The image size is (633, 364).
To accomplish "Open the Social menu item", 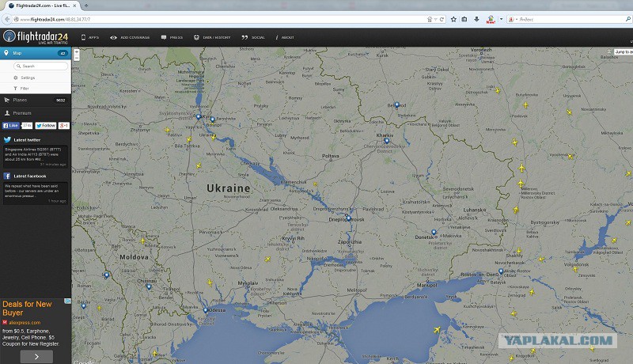I will click(253, 37).
